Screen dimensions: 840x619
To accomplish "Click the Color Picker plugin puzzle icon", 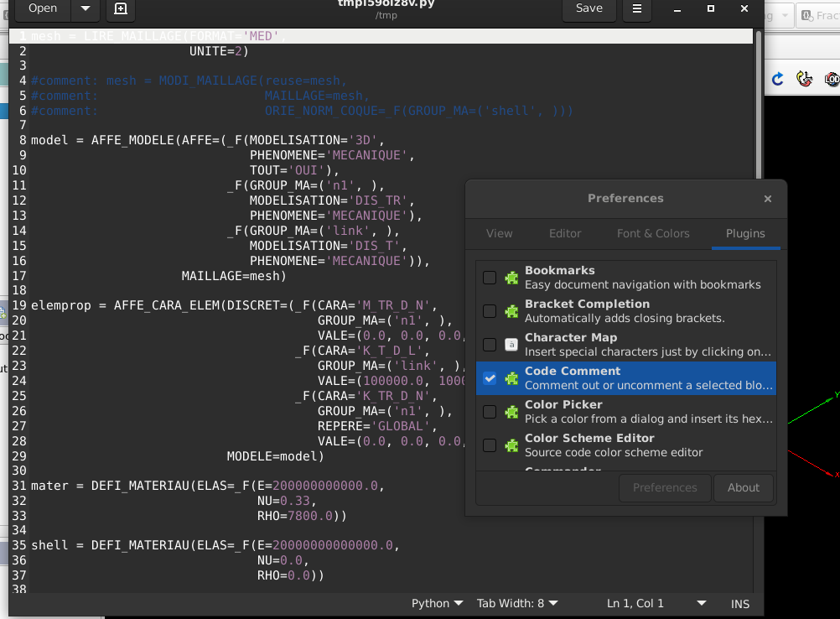I will coord(511,412).
